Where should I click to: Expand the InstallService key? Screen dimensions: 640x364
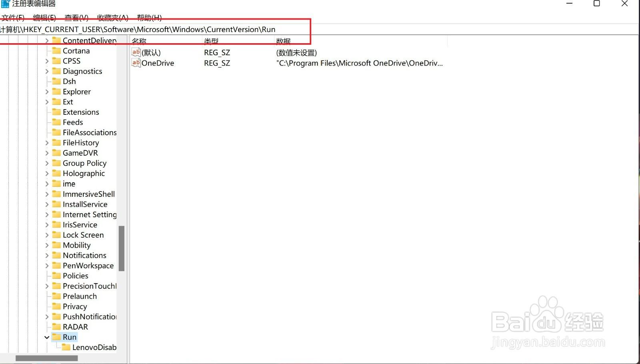click(x=47, y=204)
